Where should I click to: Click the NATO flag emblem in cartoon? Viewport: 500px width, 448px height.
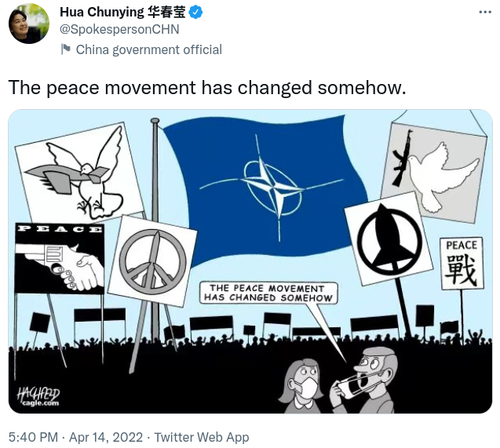tap(272, 188)
